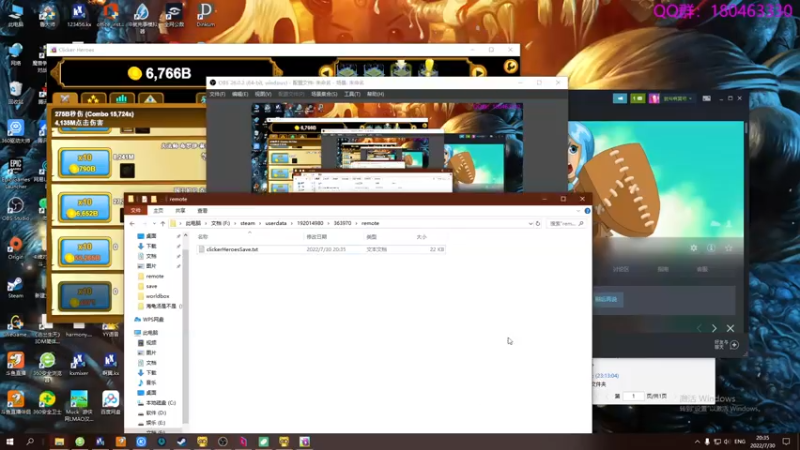Open the Windows Start menu
800x450 pixels.
(10, 441)
